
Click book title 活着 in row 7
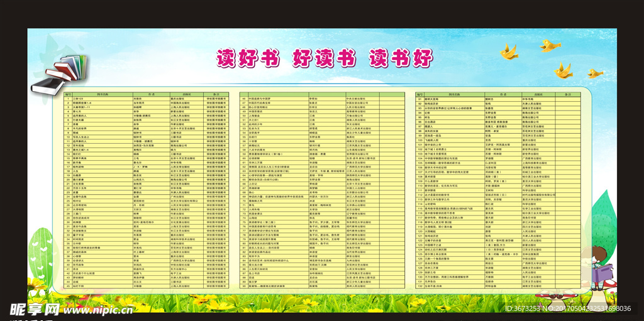(x=75, y=124)
